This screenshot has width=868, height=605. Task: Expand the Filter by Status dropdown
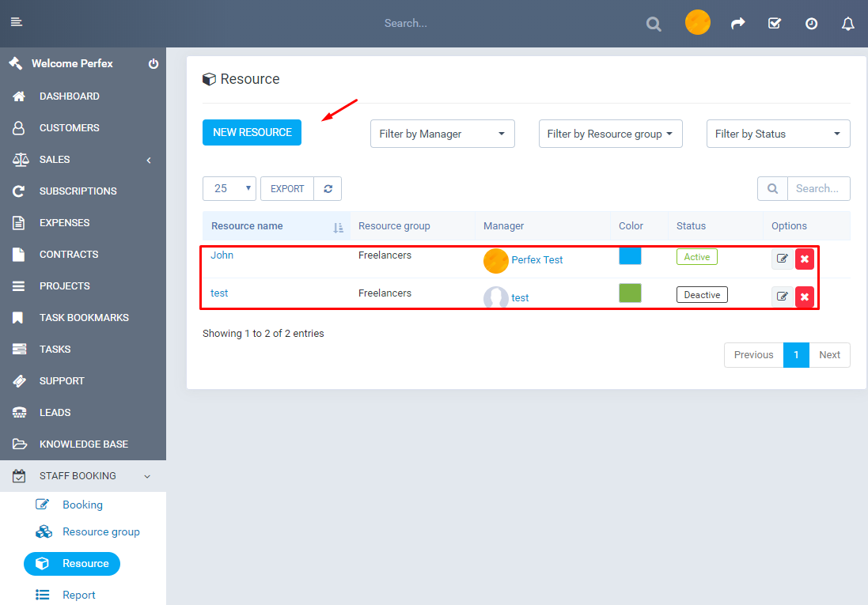[778, 134]
